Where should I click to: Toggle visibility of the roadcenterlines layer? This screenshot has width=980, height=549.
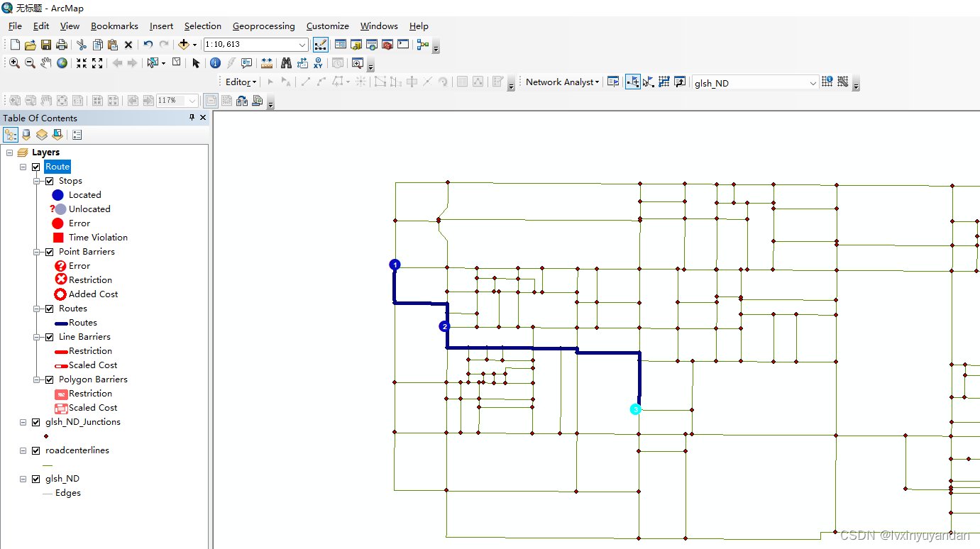35,450
